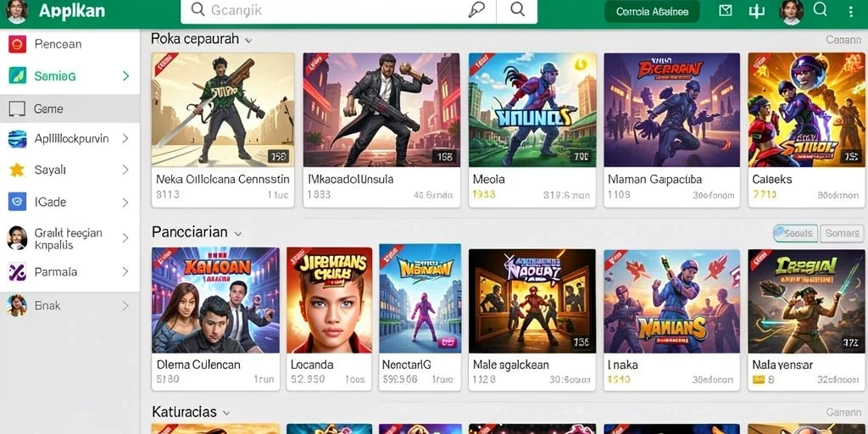Screen dimensions: 868x434
Task: Open the Bnak sidebar entry
Action: click(70, 305)
